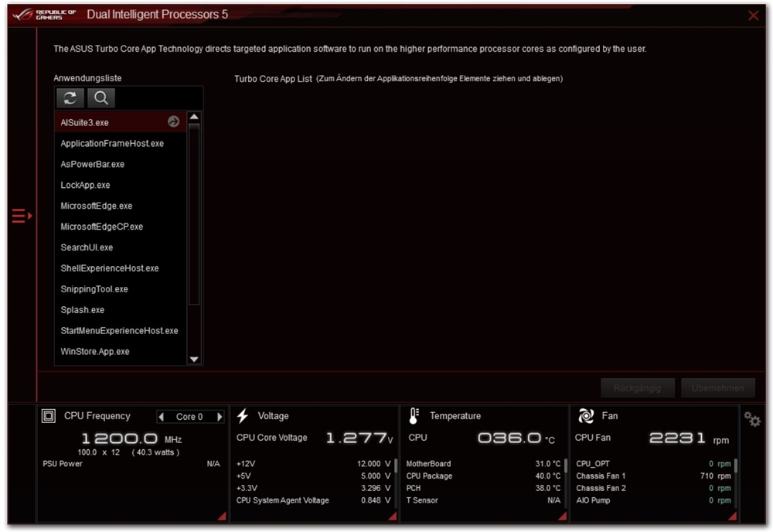Click the arrow icon next to AISuite3.exe
The image size is (773, 532).
tap(173, 121)
